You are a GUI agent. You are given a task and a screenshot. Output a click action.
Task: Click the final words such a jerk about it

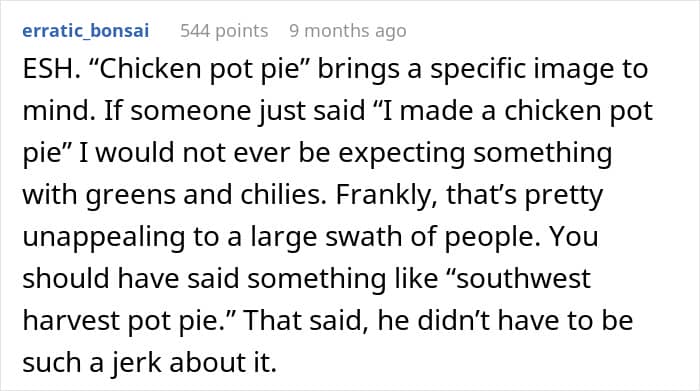pos(150,363)
